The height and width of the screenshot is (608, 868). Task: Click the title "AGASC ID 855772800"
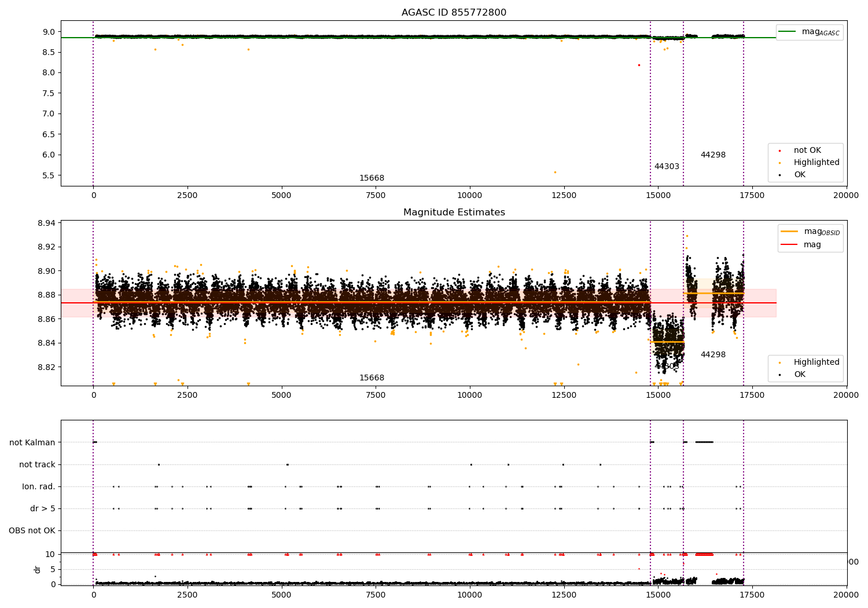tap(454, 13)
